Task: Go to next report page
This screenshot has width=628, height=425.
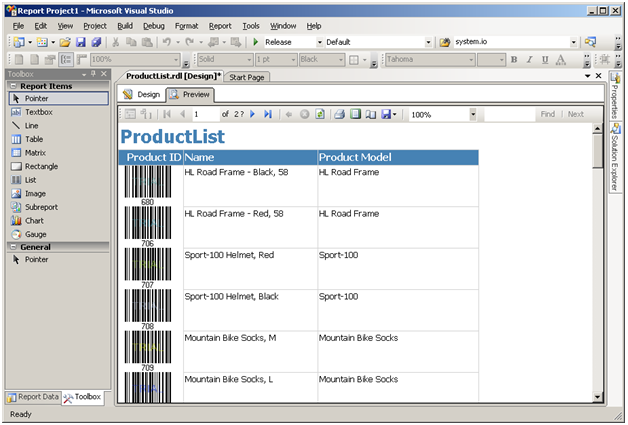Action: pyautogui.click(x=252, y=114)
